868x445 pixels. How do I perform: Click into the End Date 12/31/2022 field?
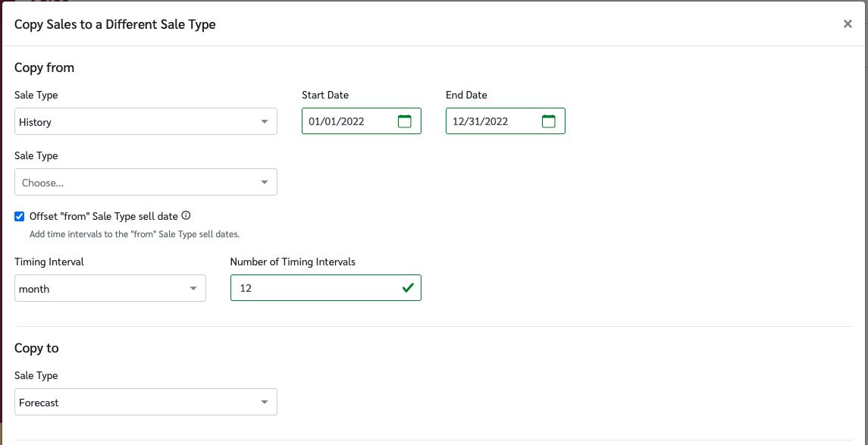[x=489, y=121]
